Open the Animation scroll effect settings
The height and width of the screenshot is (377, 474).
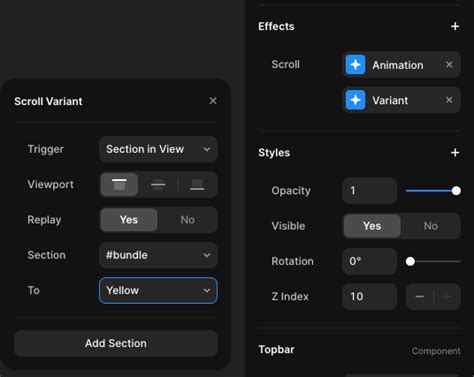[402, 65]
